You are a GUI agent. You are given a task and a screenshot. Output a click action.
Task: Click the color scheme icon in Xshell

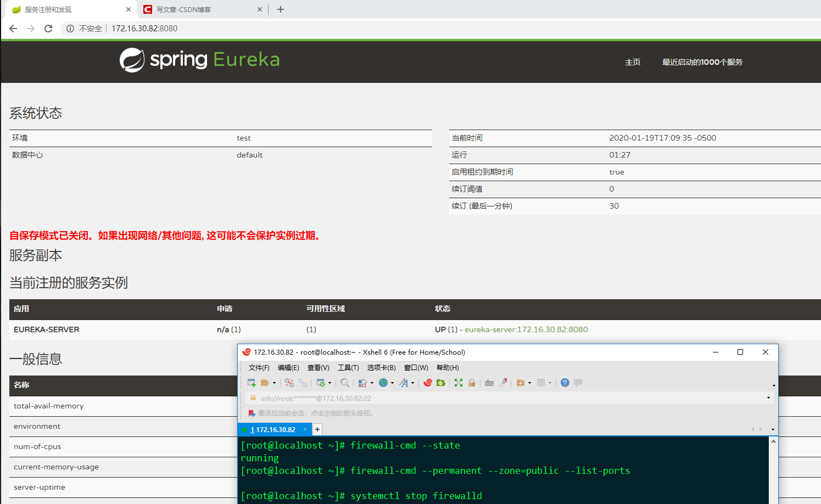[362, 383]
